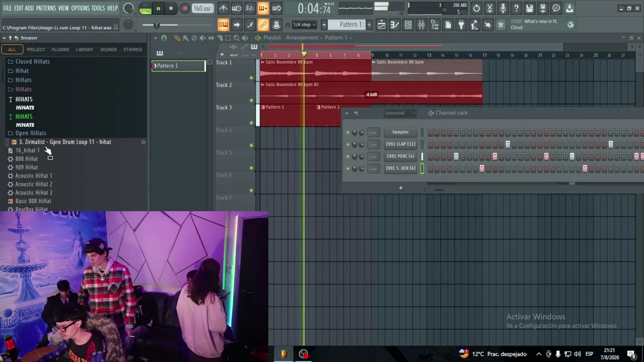
Task: Enable wait for input before recording
Action: (x=236, y=8)
